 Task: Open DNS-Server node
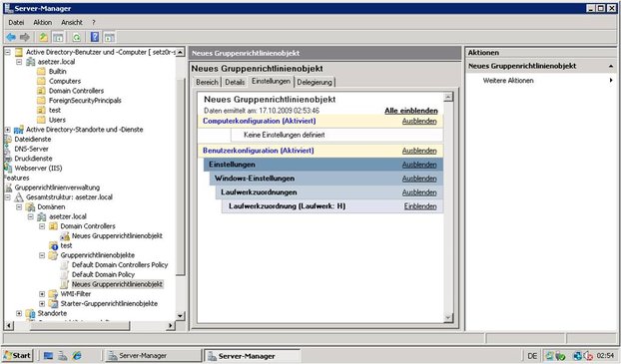pyautogui.click(x=31, y=149)
